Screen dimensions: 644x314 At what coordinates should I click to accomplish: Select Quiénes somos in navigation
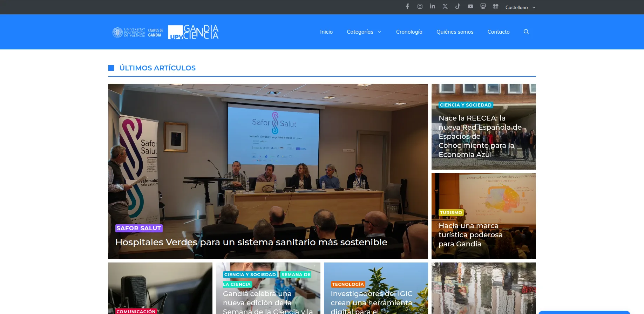point(455,32)
